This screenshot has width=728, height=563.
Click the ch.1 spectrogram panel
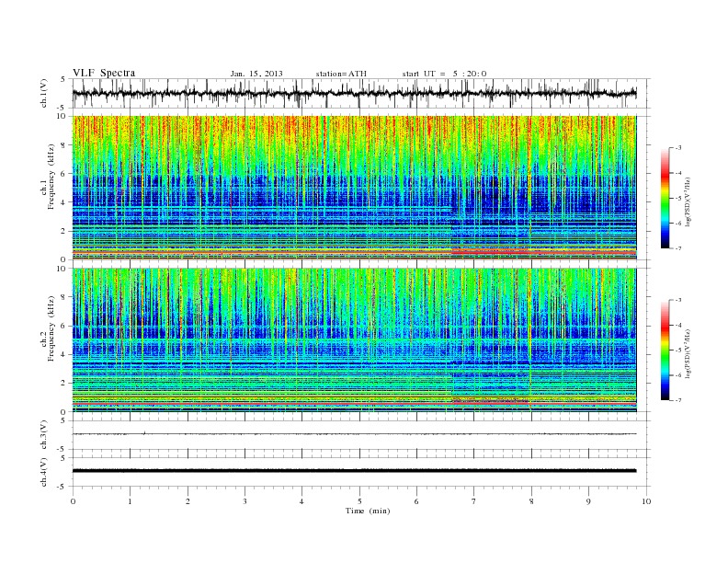[x=354, y=188]
